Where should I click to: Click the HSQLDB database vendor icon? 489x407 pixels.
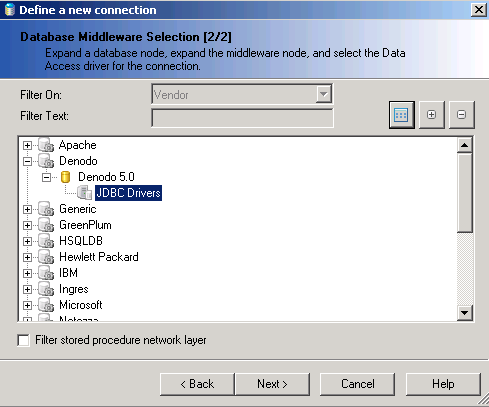(46, 241)
